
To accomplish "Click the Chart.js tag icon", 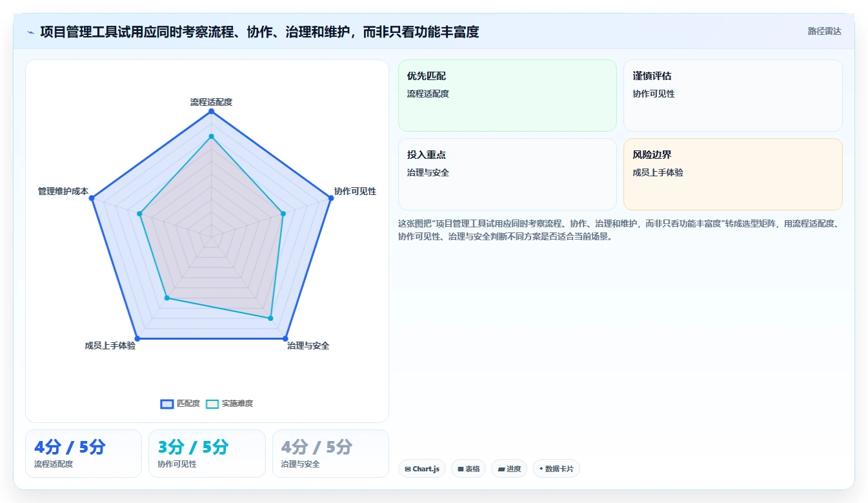I will [408, 469].
